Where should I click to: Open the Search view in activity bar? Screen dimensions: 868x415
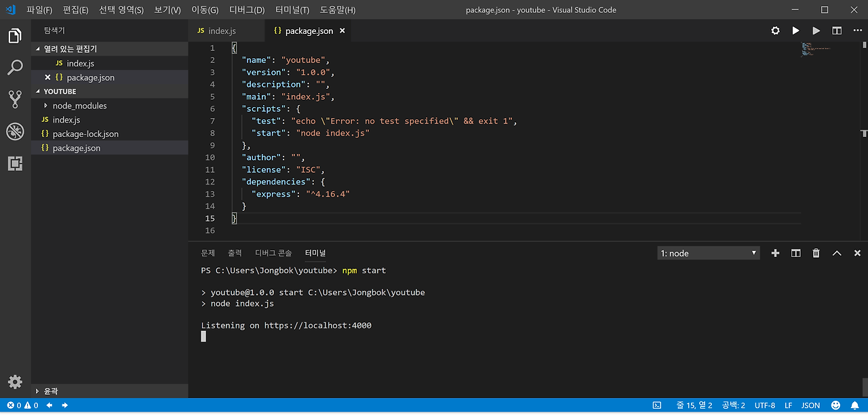[x=15, y=68]
